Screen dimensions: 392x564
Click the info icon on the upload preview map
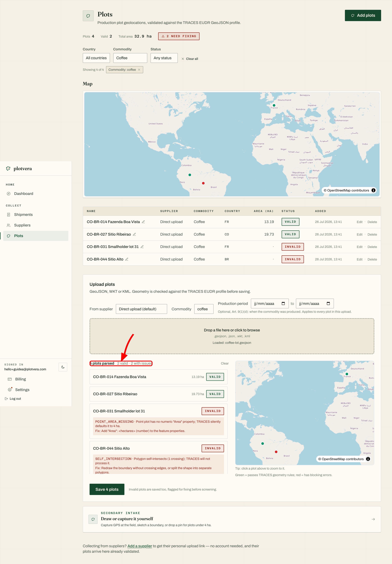tap(368, 459)
